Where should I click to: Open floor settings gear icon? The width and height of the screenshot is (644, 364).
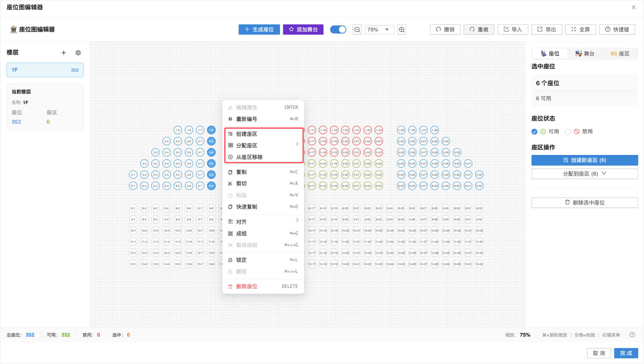[78, 53]
